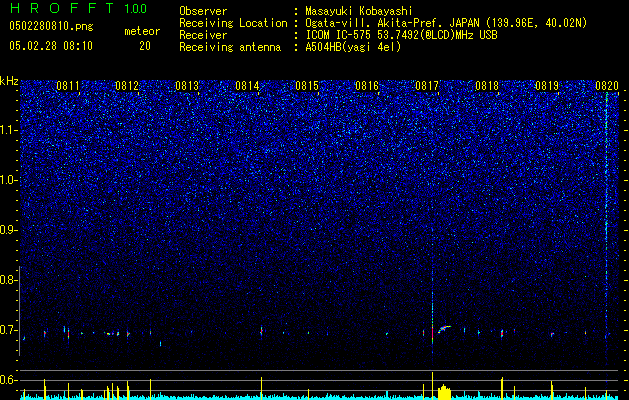Click receiver info ICOM IC-575 53.7492 MHz
629x400 pixels.
401,35
